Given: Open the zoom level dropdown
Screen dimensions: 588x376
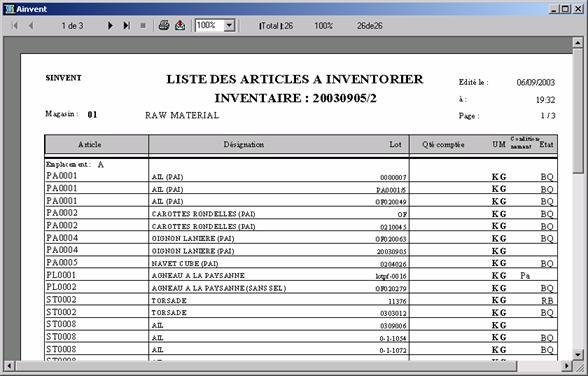Looking at the screenshot, I should (229, 25).
